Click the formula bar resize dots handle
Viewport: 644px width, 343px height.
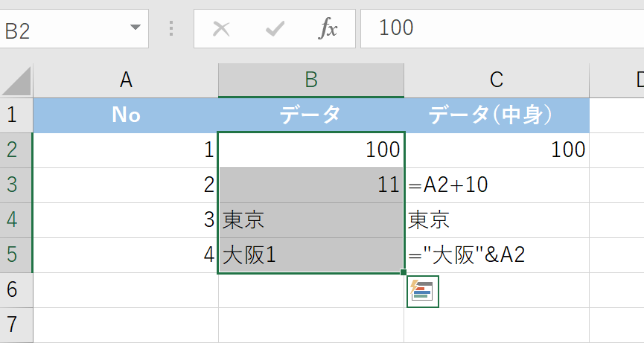pyautogui.click(x=172, y=29)
